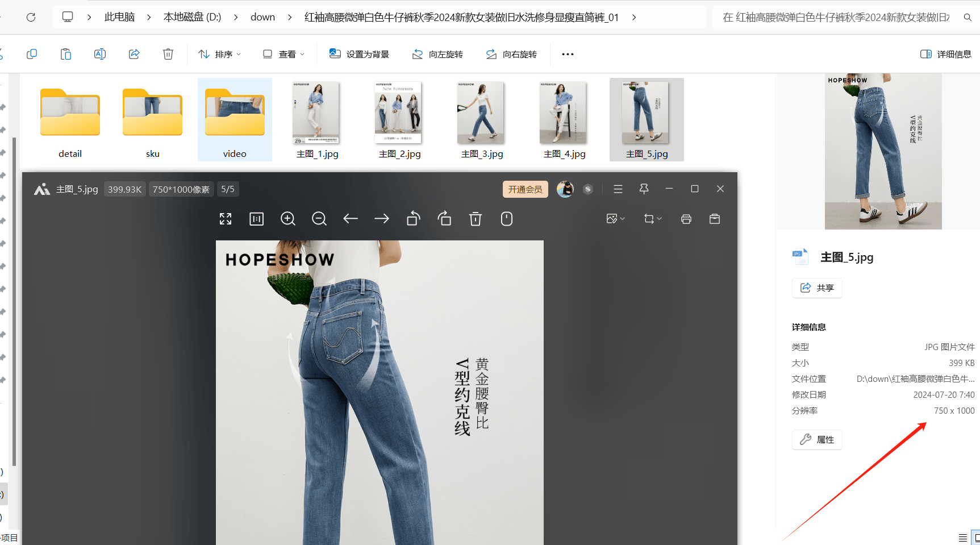
Task: Expand chevron at the end of address path
Action: tap(634, 17)
